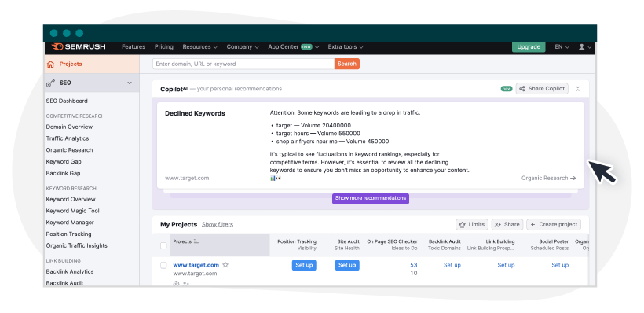Image resolution: width=644 pixels, height=313 pixels.
Task: Click the 'target hours — Volume 550000' line
Action: (318, 134)
